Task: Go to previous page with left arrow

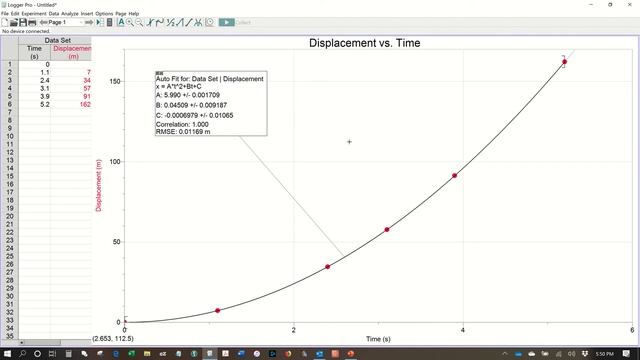Action: tap(43, 22)
